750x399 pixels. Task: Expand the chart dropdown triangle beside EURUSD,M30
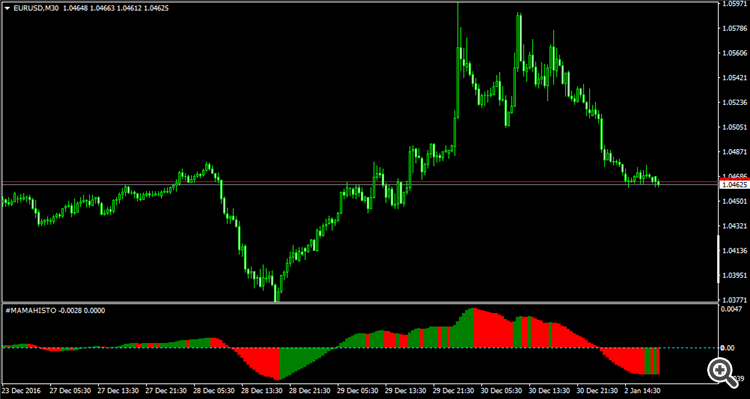click(7, 8)
